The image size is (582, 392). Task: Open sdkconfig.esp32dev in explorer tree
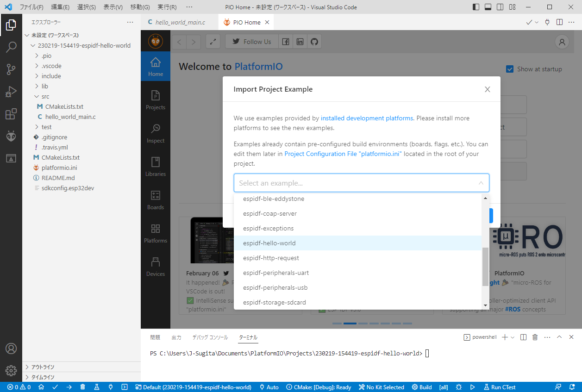(81, 188)
